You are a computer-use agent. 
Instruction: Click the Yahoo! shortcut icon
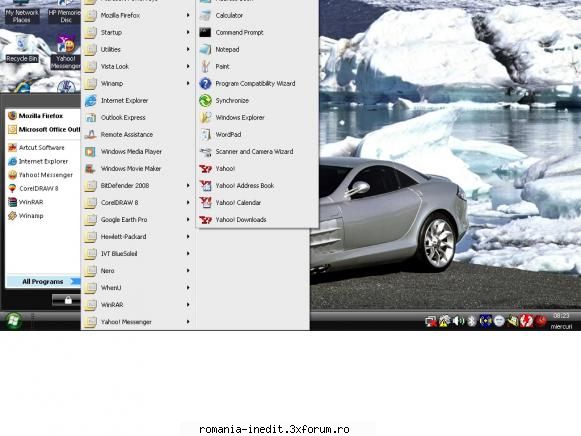click(205, 169)
